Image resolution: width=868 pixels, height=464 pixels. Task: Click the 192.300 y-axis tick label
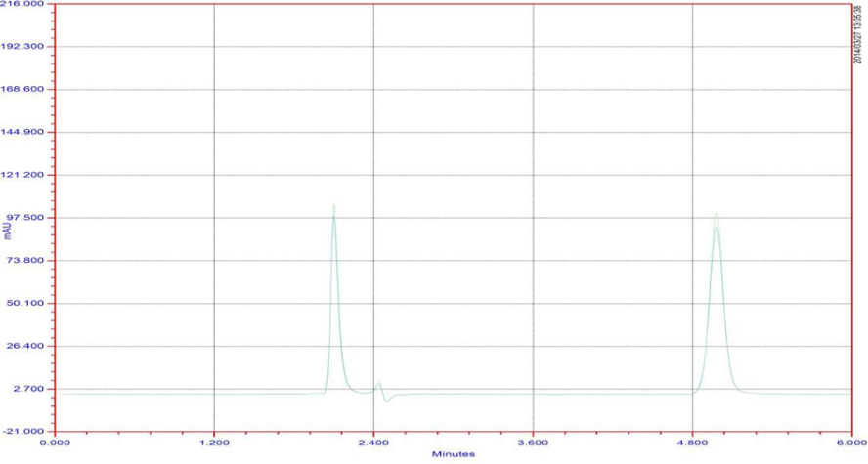point(25,47)
